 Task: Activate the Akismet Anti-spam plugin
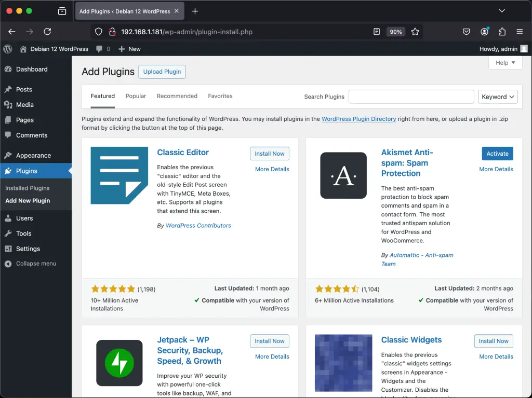pyautogui.click(x=497, y=154)
